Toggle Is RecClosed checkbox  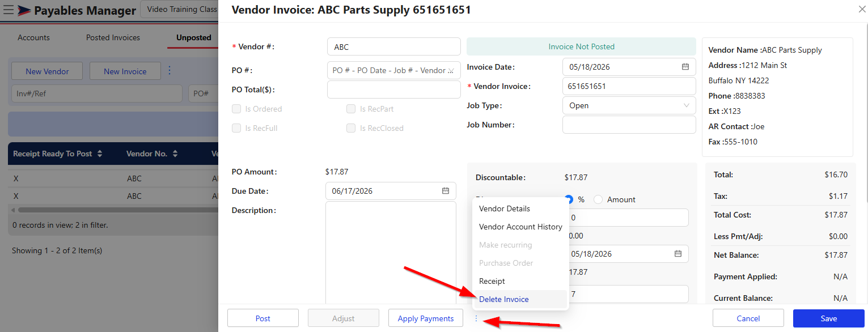(351, 128)
